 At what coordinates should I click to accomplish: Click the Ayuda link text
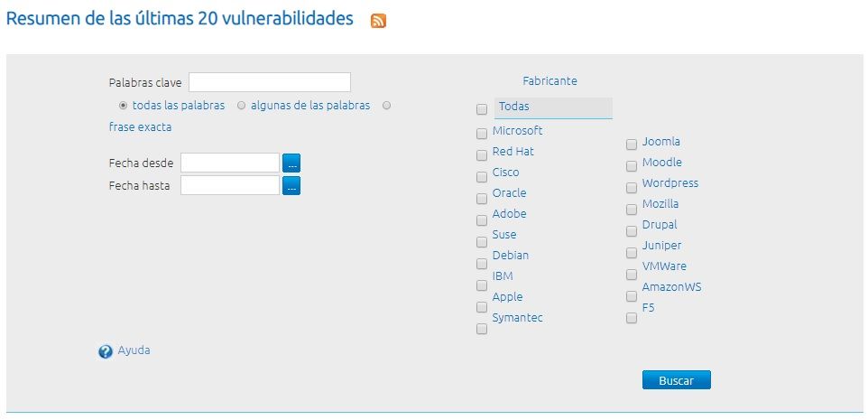pyautogui.click(x=134, y=350)
